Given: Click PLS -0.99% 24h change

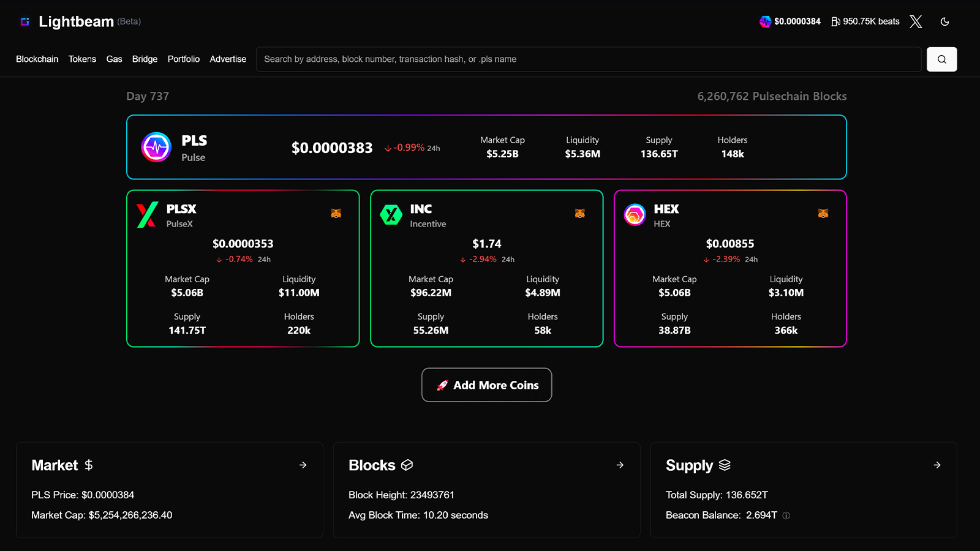Looking at the screenshot, I should 412,148.
